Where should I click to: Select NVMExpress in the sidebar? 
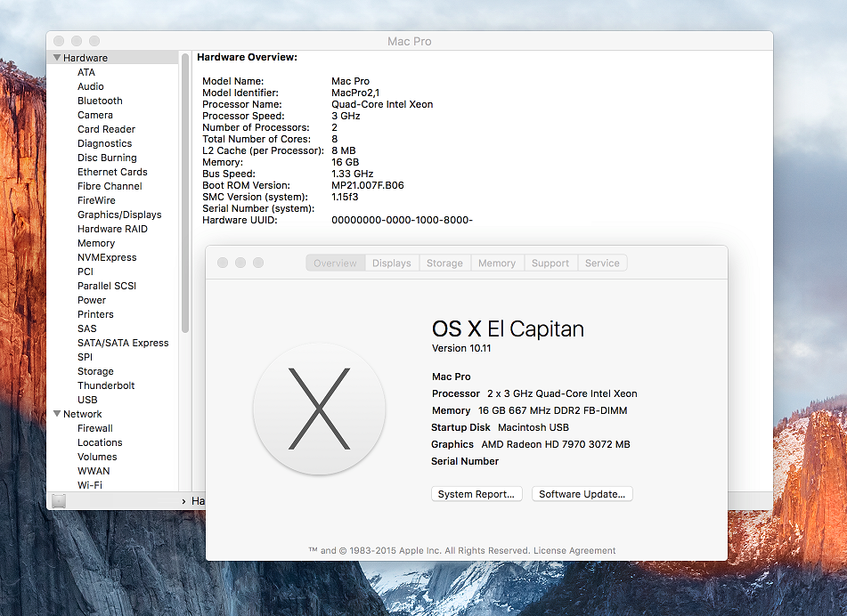click(107, 257)
